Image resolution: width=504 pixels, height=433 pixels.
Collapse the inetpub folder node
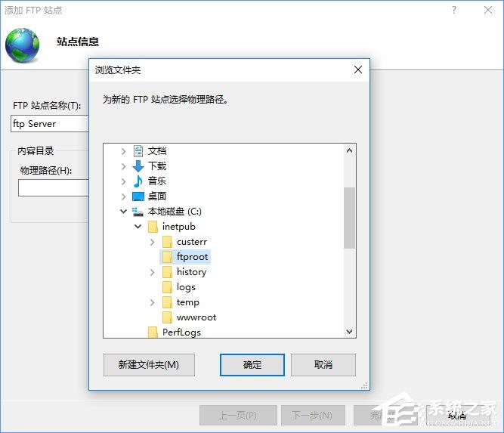pos(138,226)
